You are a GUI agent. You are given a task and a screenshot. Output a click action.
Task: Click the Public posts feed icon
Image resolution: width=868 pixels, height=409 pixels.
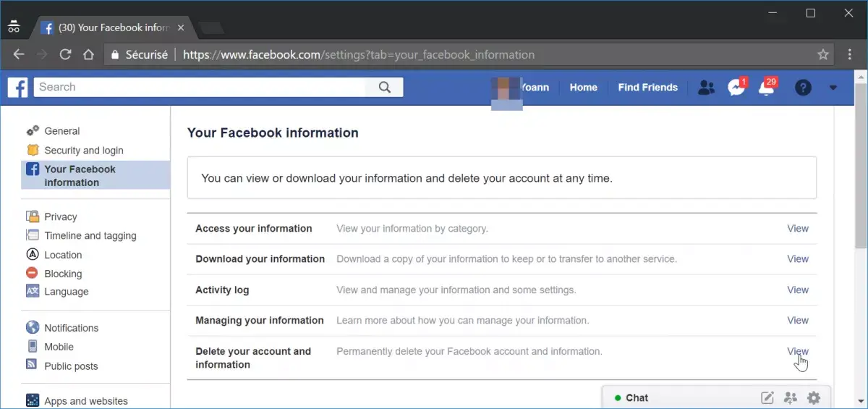pyautogui.click(x=33, y=365)
